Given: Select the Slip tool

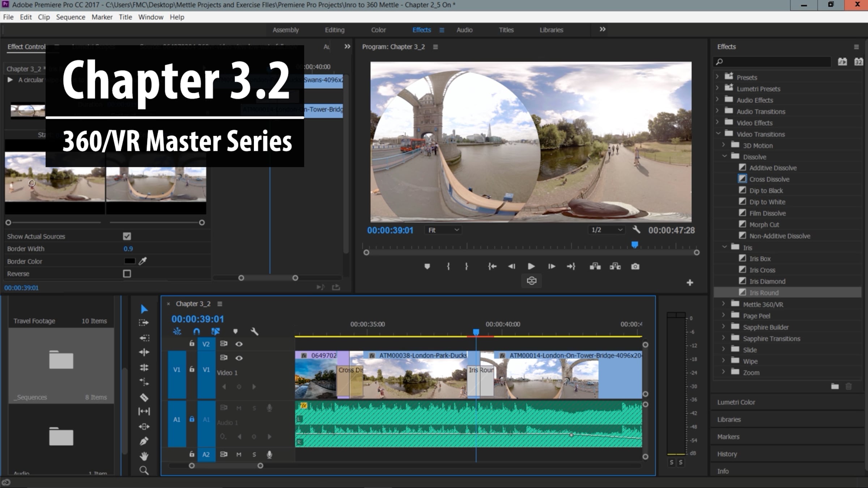Looking at the screenshot, I should [x=144, y=411].
